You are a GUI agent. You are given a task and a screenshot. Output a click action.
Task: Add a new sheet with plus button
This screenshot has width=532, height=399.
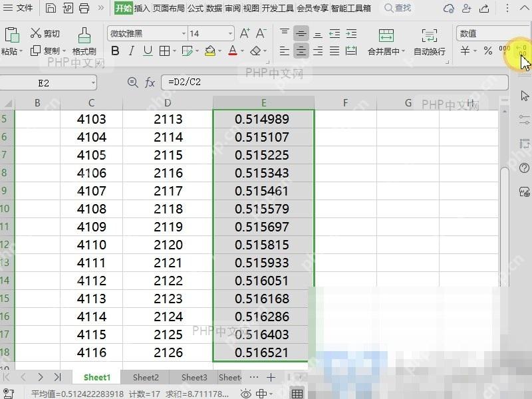271,377
